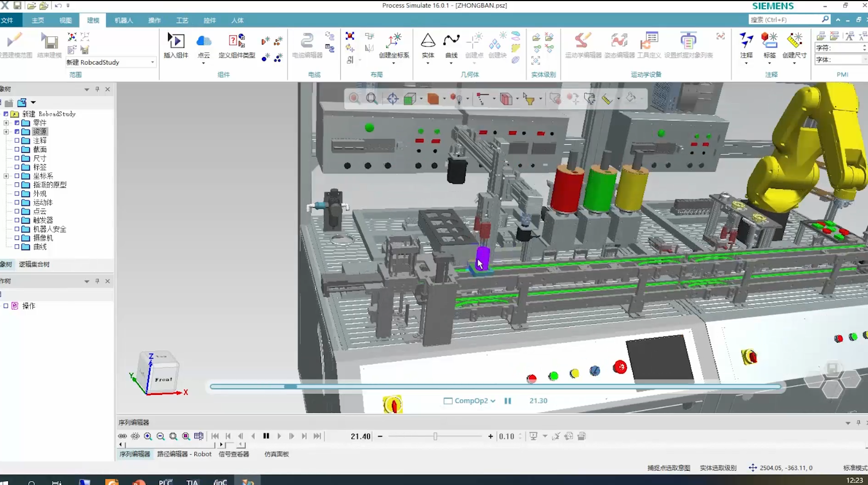
Task: Open the 新建 RobcadStudy scope dropdown
Action: (x=152, y=63)
